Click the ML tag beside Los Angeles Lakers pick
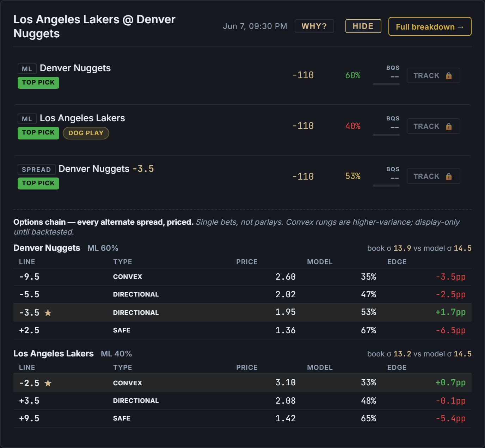The width and height of the screenshot is (485, 448). tap(27, 119)
